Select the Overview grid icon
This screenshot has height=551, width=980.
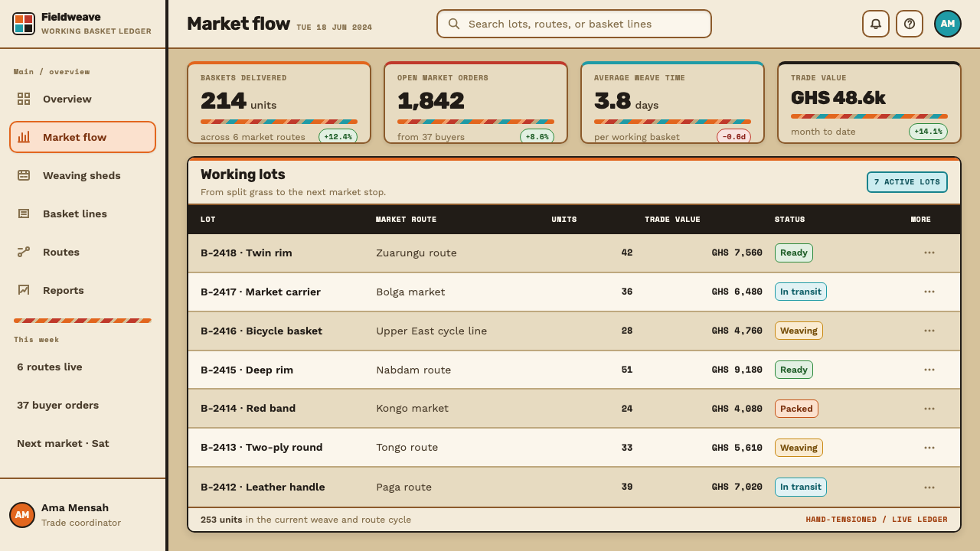(x=24, y=99)
